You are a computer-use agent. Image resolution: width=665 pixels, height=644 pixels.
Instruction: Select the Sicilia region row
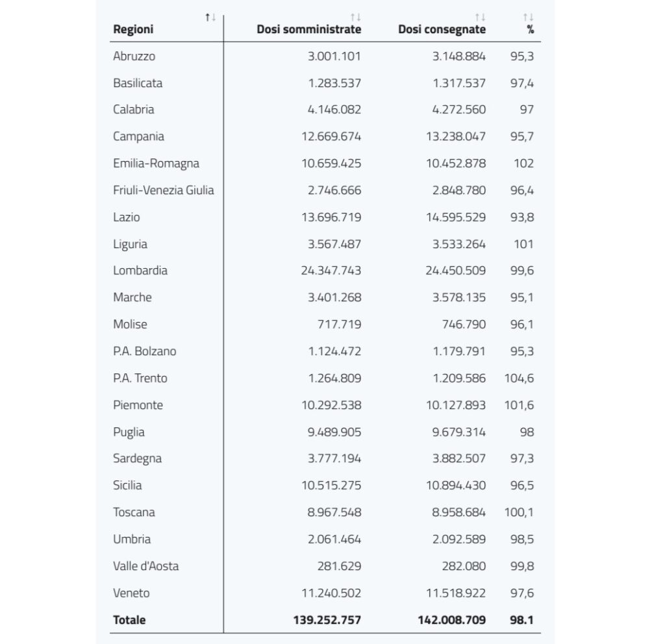click(325, 486)
